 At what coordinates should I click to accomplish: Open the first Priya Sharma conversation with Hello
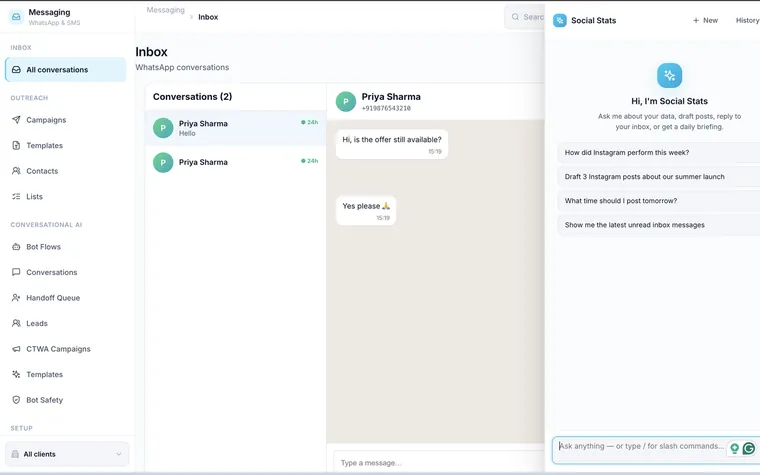[x=236, y=128]
